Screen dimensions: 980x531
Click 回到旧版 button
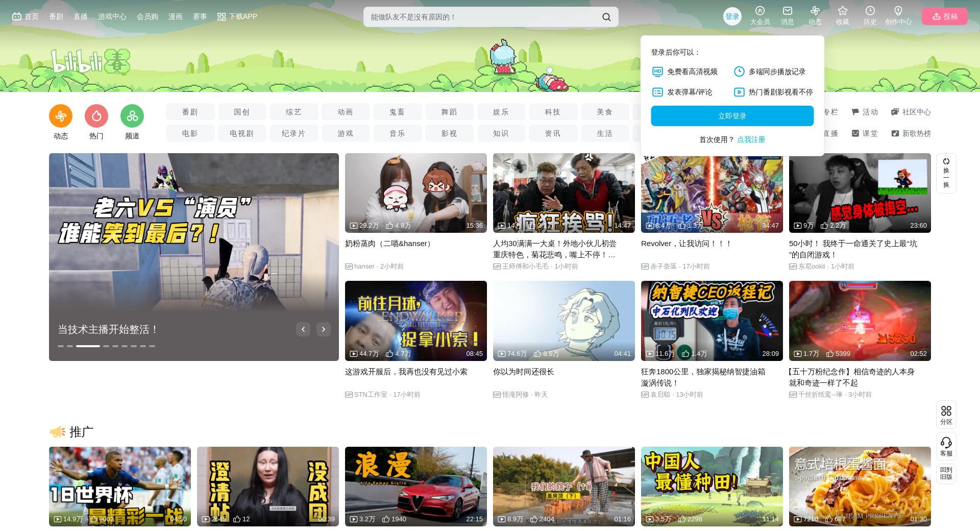946,473
